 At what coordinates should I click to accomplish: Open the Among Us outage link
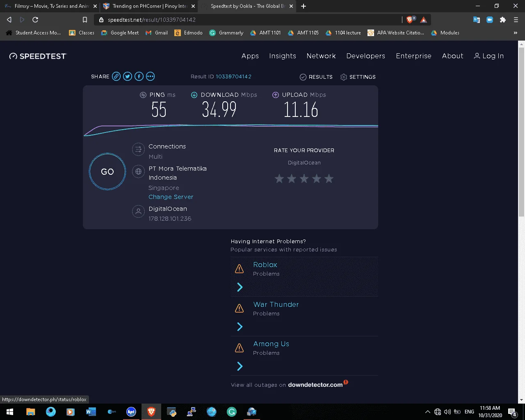(271, 344)
